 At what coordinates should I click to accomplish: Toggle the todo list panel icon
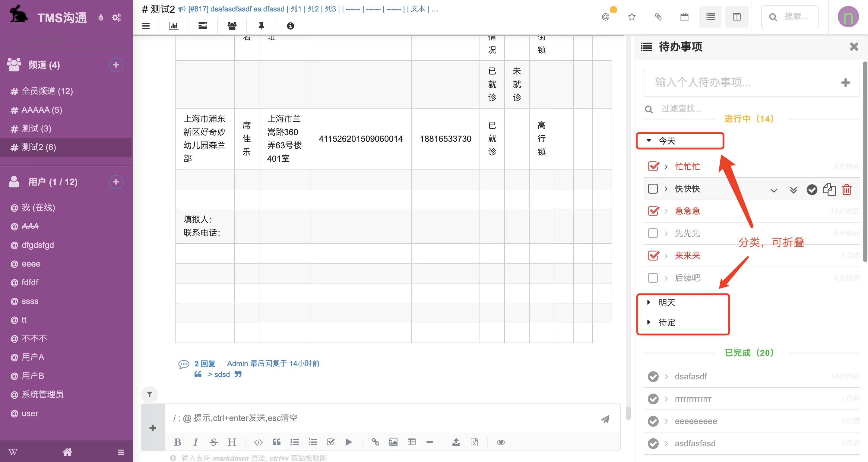click(x=711, y=17)
